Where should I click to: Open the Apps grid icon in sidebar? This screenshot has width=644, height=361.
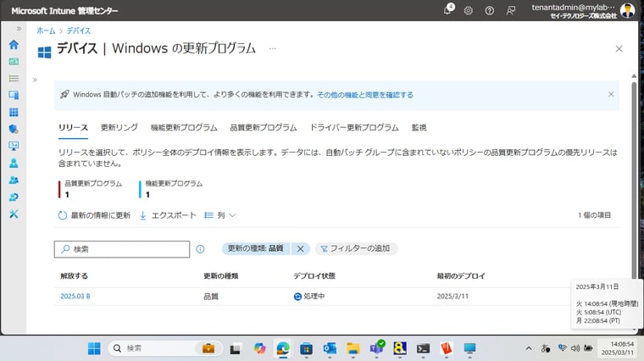pyautogui.click(x=14, y=112)
